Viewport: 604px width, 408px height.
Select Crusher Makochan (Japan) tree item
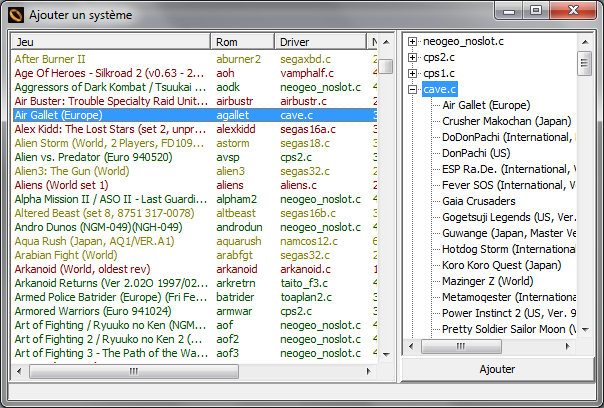click(507, 121)
